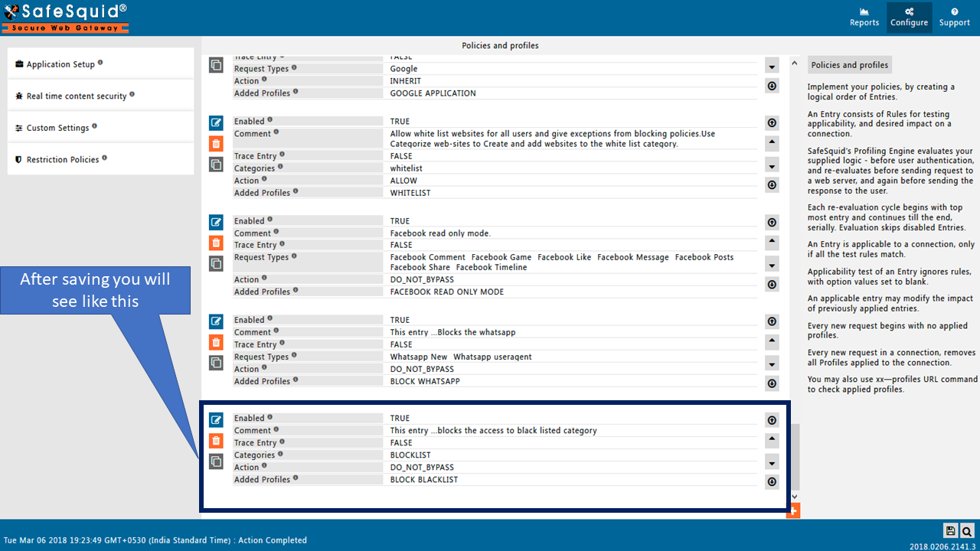This screenshot has height=551, width=980.
Task: Move Facebook read only entry to top
Action: pyautogui.click(x=772, y=223)
